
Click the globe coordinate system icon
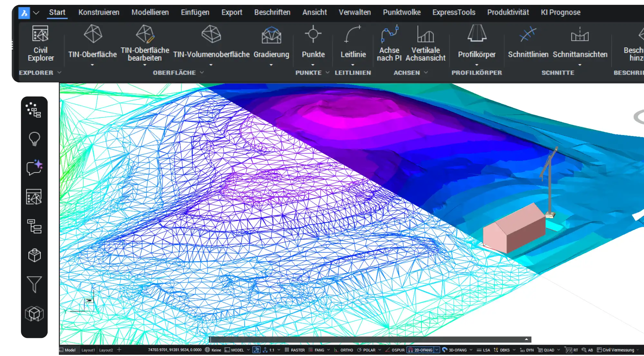[207, 350]
